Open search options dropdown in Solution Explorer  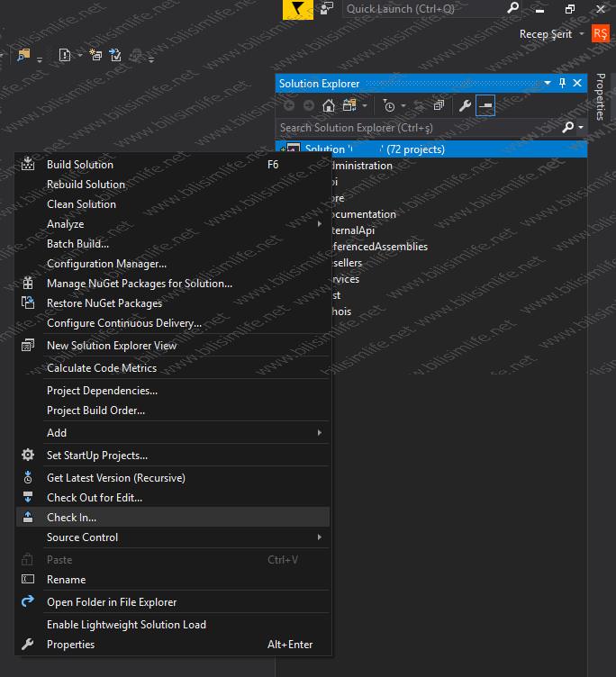click(581, 127)
